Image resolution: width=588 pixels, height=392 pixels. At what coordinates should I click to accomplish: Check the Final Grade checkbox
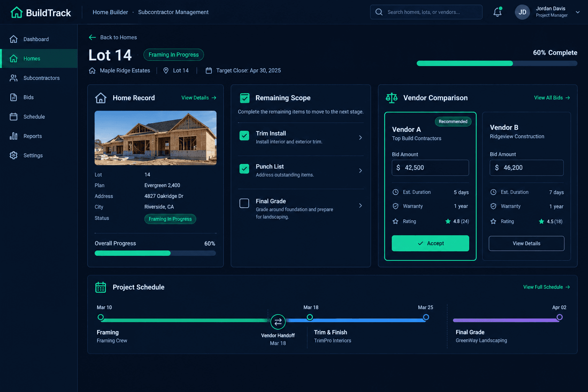[244, 203]
